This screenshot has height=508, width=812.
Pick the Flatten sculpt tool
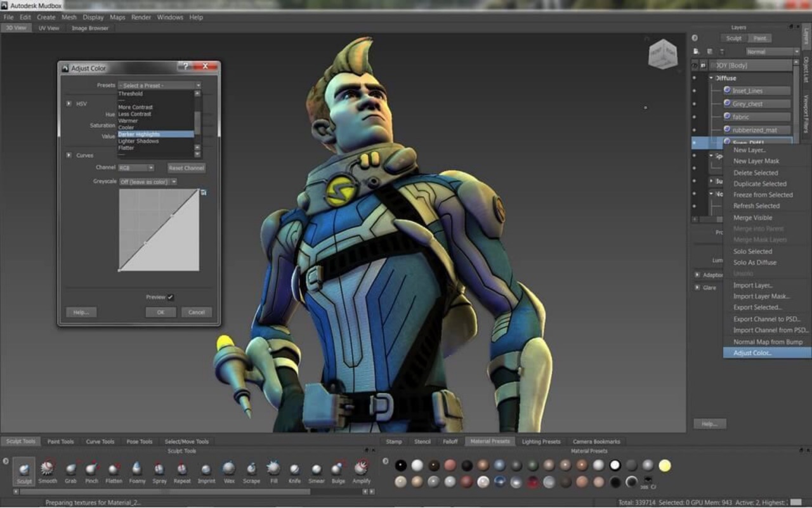pyautogui.click(x=114, y=470)
